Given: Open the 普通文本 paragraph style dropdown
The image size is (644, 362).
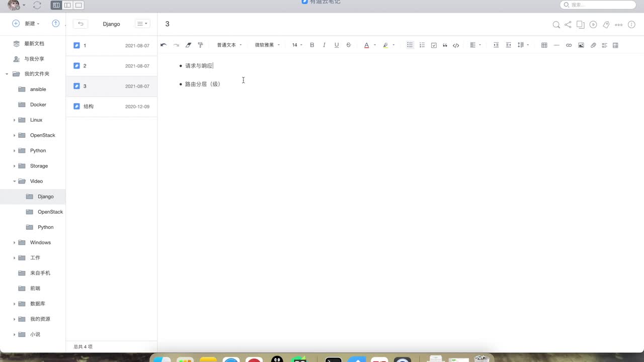Looking at the screenshot, I should (x=229, y=45).
